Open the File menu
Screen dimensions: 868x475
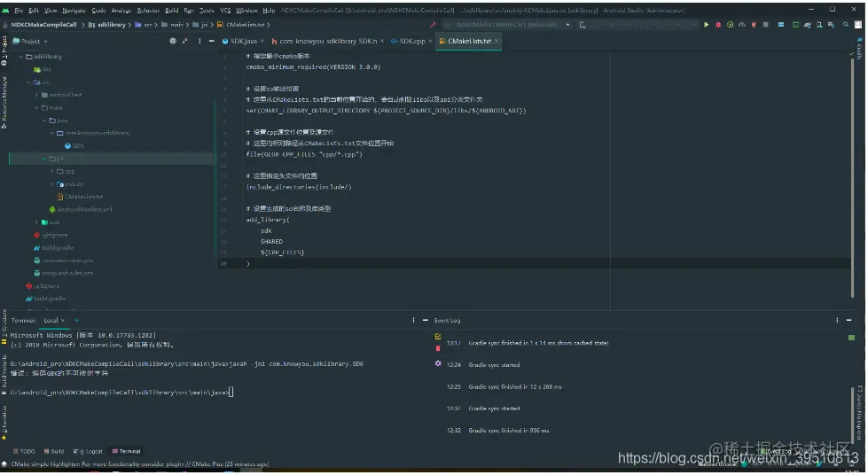pyautogui.click(x=19, y=10)
